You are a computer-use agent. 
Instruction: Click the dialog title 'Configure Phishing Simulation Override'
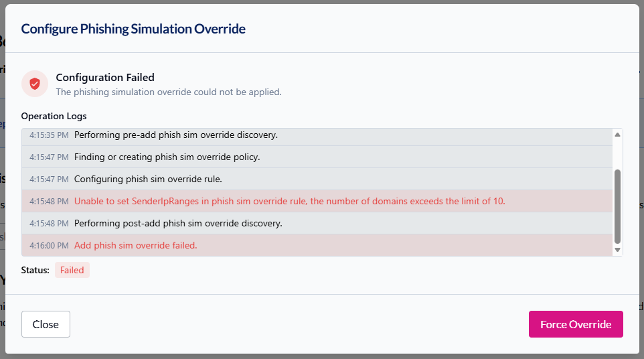point(133,29)
